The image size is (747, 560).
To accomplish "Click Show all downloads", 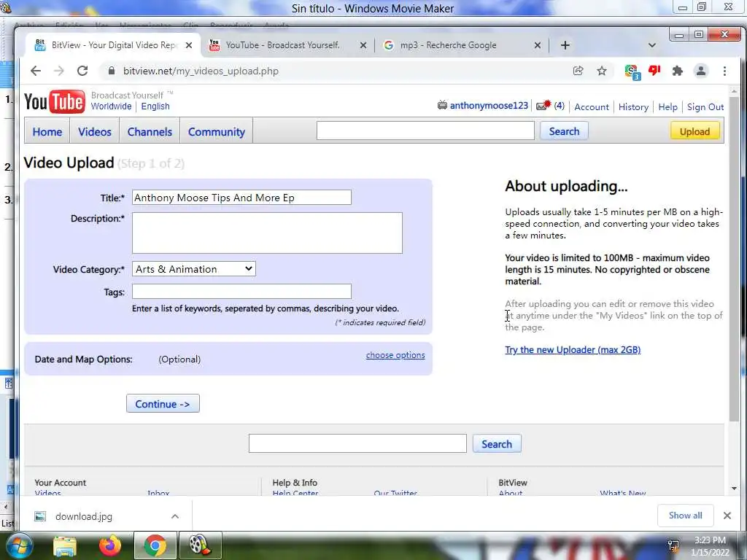I will 685,516.
